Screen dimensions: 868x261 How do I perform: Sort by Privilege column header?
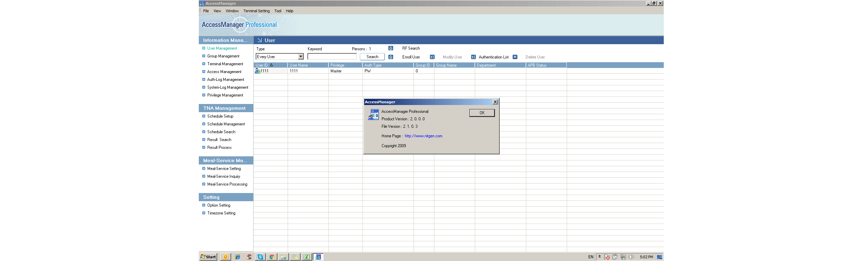[345, 65]
